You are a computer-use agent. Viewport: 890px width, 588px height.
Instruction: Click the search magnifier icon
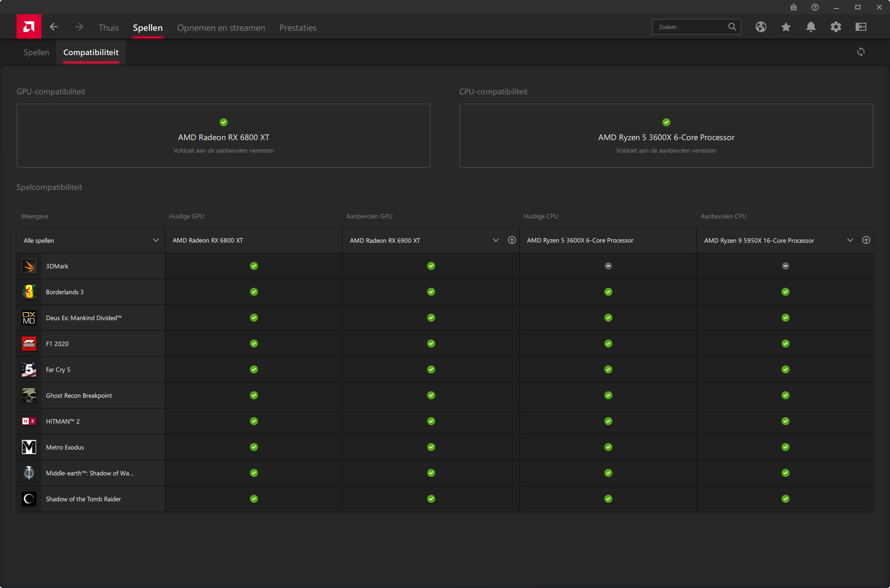tap(732, 27)
